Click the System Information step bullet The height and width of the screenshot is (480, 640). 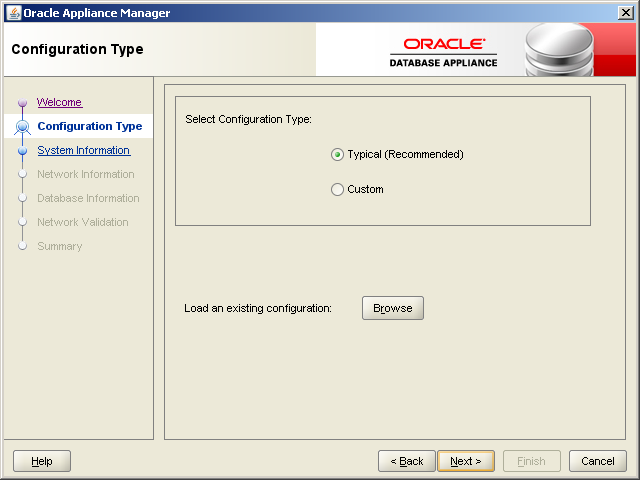click(x=22, y=151)
